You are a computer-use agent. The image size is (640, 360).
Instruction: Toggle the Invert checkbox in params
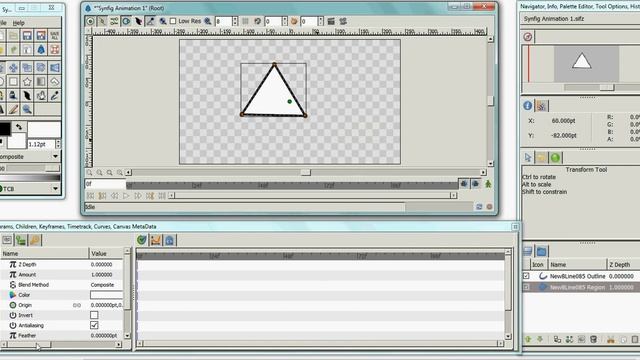[94, 315]
